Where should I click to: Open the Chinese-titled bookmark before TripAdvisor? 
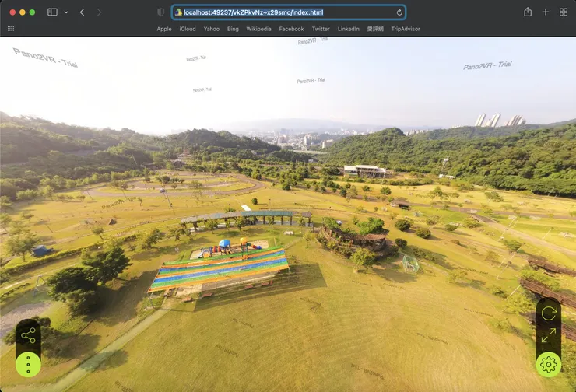click(375, 29)
